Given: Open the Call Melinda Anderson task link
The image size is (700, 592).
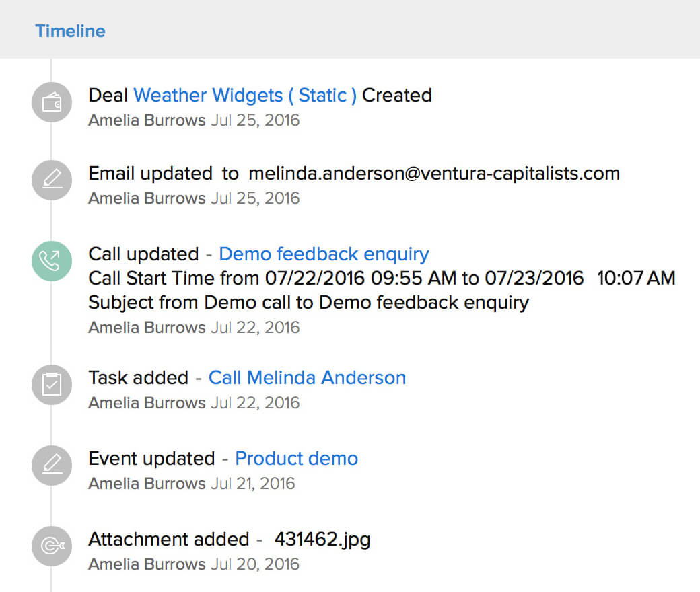Looking at the screenshot, I should pyautogui.click(x=307, y=378).
